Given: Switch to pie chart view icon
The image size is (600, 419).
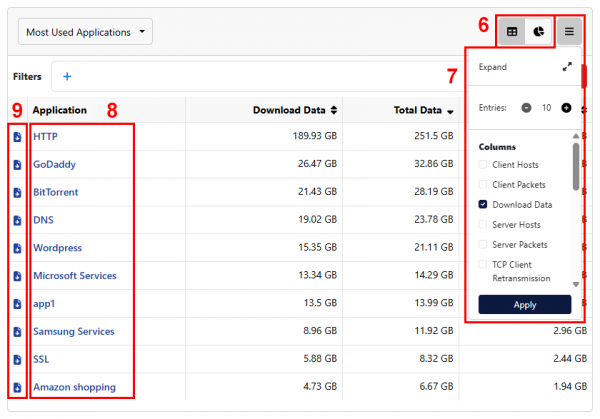Looking at the screenshot, I should [x=539, y=32].
